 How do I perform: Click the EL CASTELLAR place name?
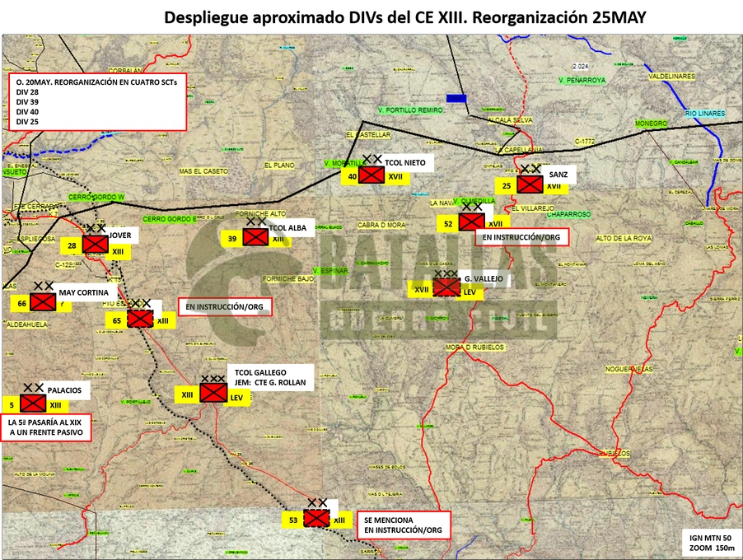point(368,134)
